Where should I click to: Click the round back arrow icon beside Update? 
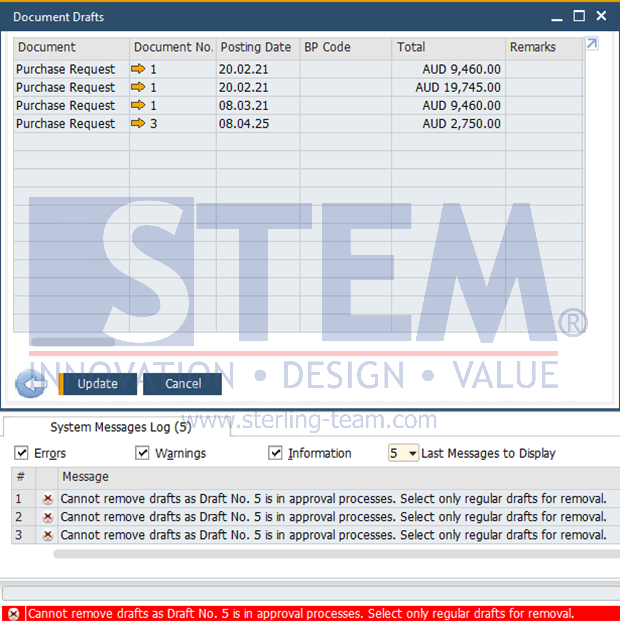[33, 384]
